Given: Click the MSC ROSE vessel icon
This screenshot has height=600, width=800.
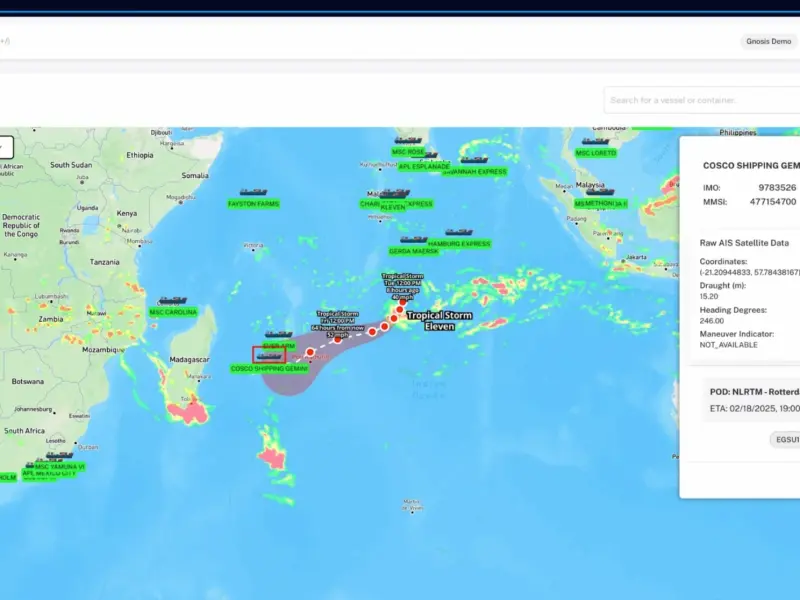Looking at the screenshot, I should tap(408, 140).
